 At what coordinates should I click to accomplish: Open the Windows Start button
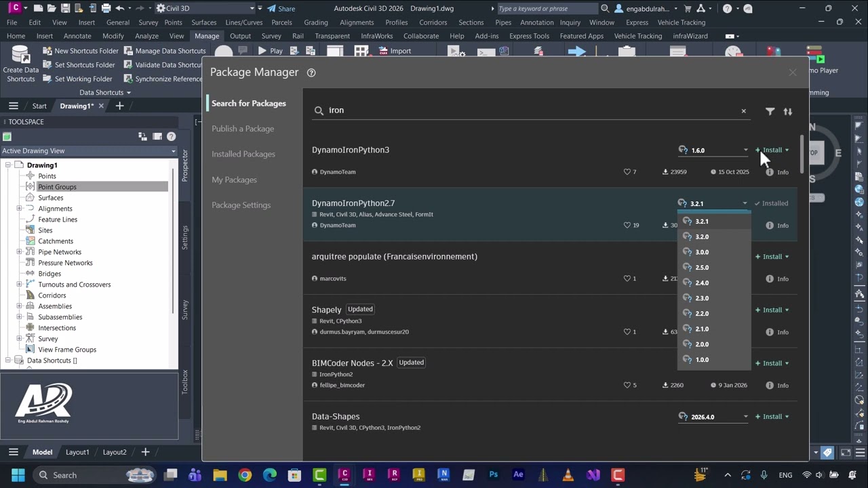point(18,475)
